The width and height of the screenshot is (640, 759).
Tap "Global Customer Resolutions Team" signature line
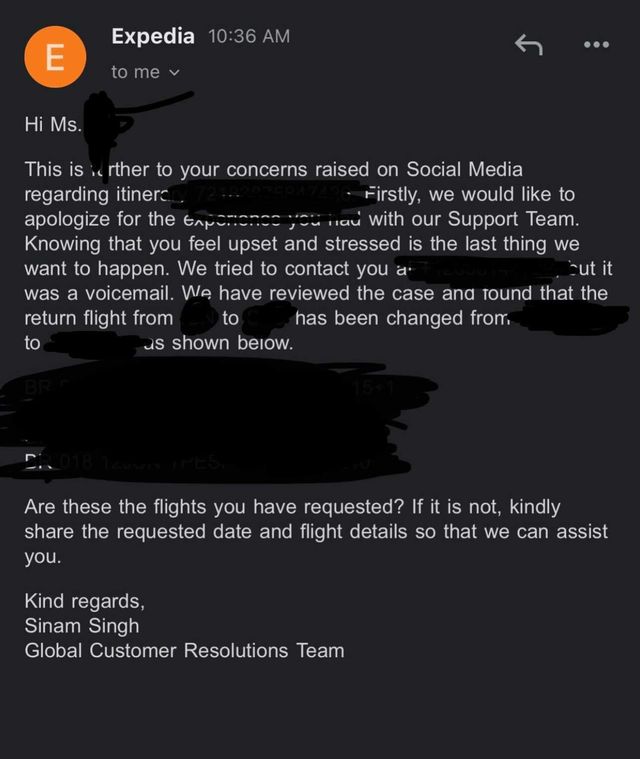click(x=184, y=651)
